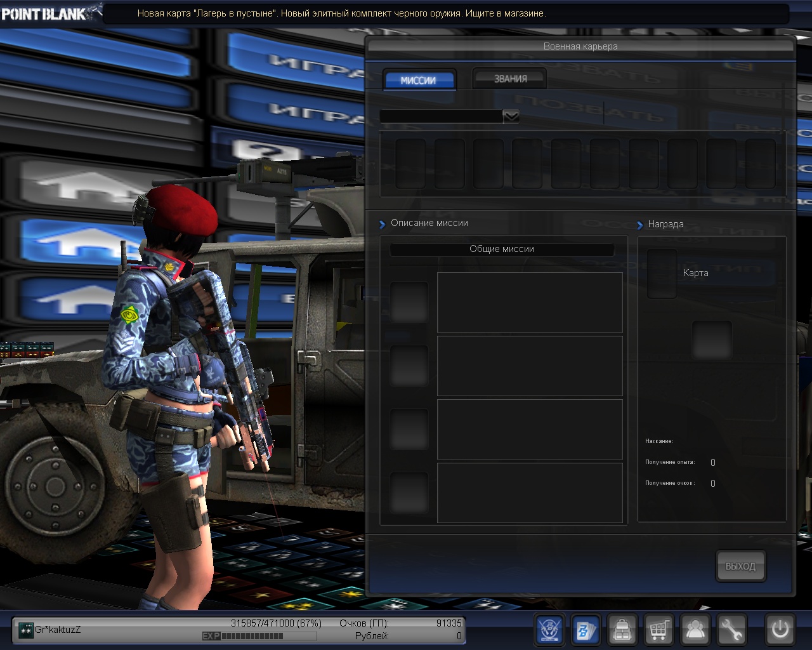This screenshot has height=650, width=812.
Task: Select the second mission icon slot
Action: (409, 366)
